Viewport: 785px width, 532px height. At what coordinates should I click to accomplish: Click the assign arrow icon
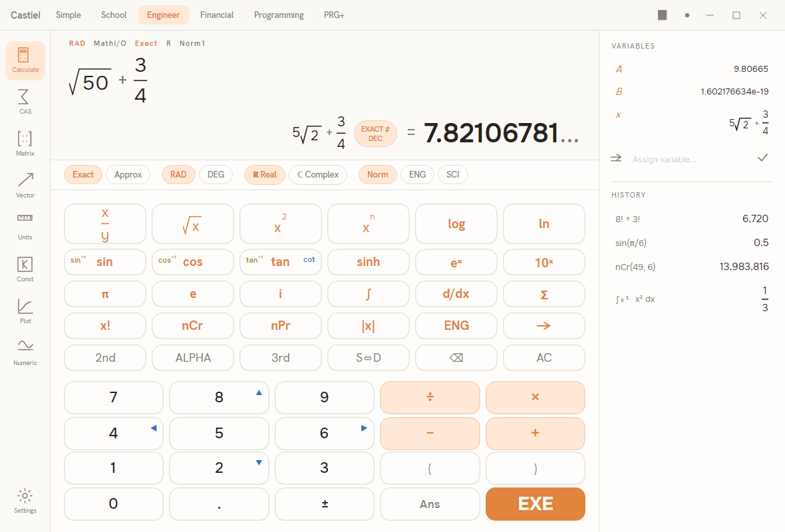tap(616, 158)
